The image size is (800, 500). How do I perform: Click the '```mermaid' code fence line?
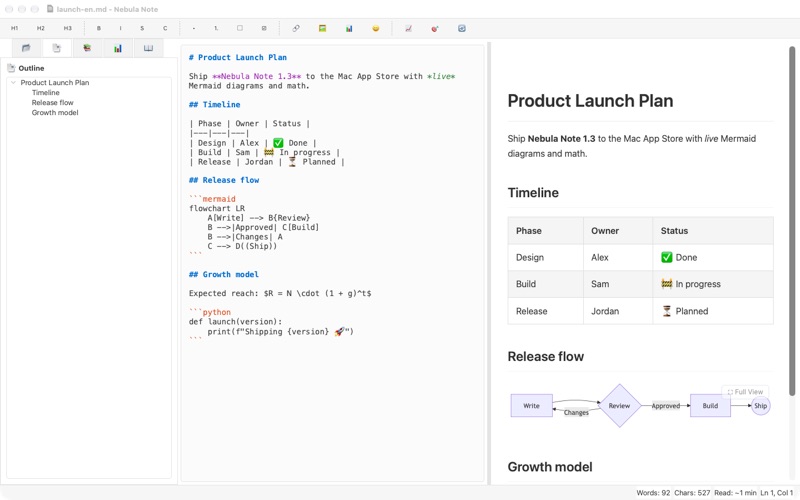[212, 199]
